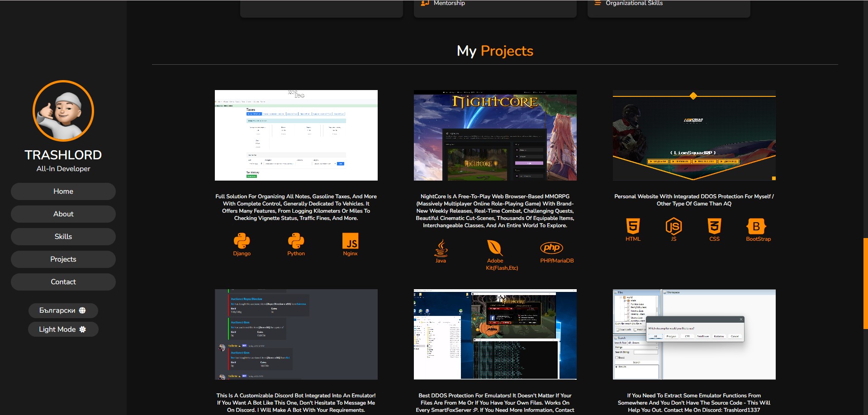The height and width of the screenshot is (415, 868).
Task: Navigate to Skills section
Action: click(x=63, y=237)
